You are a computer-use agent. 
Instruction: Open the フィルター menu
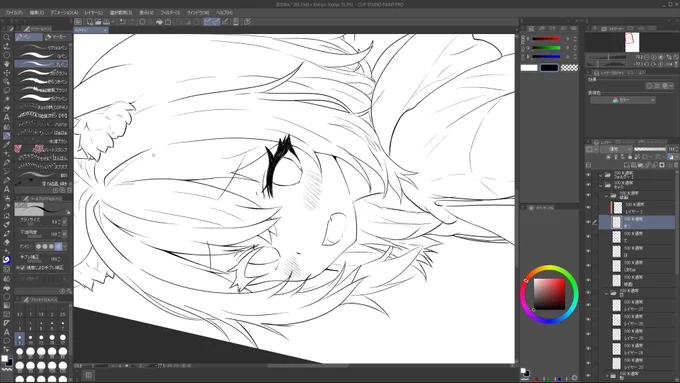[x=170, y=13]
